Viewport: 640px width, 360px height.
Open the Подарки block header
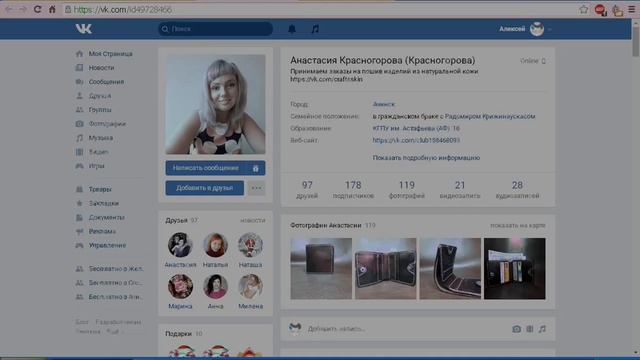point(184,334)
